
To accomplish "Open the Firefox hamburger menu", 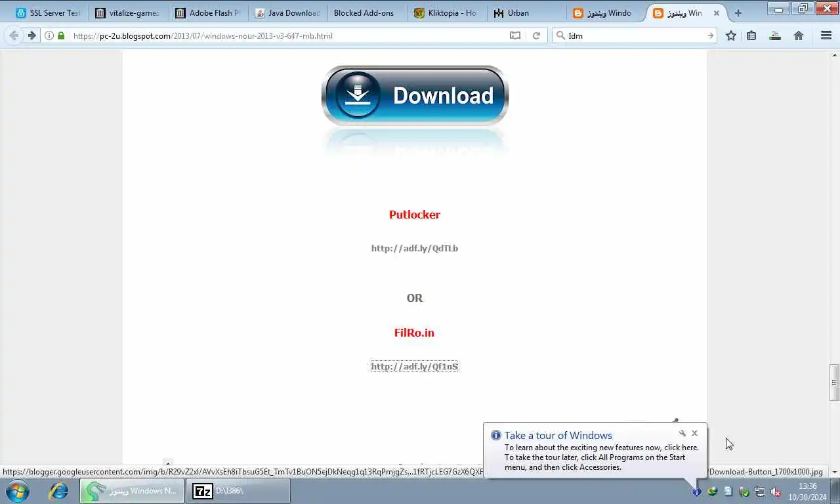I will tap(826, 35).
